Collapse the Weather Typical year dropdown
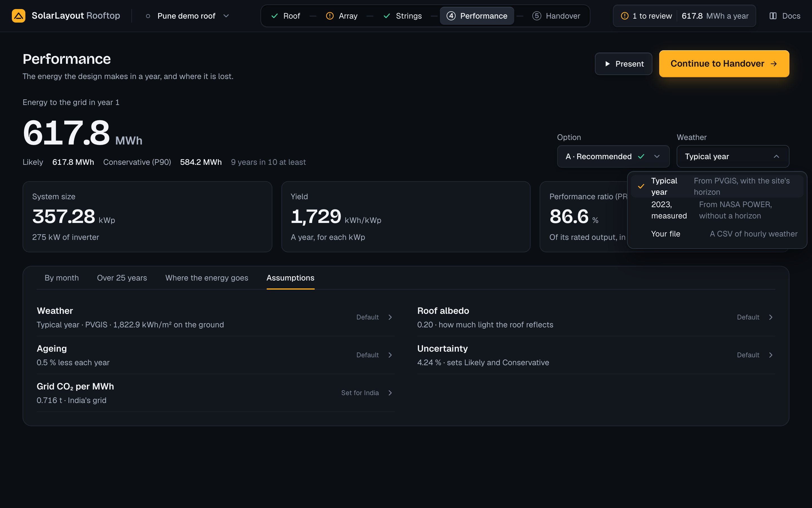 click(x=733, y=157)
